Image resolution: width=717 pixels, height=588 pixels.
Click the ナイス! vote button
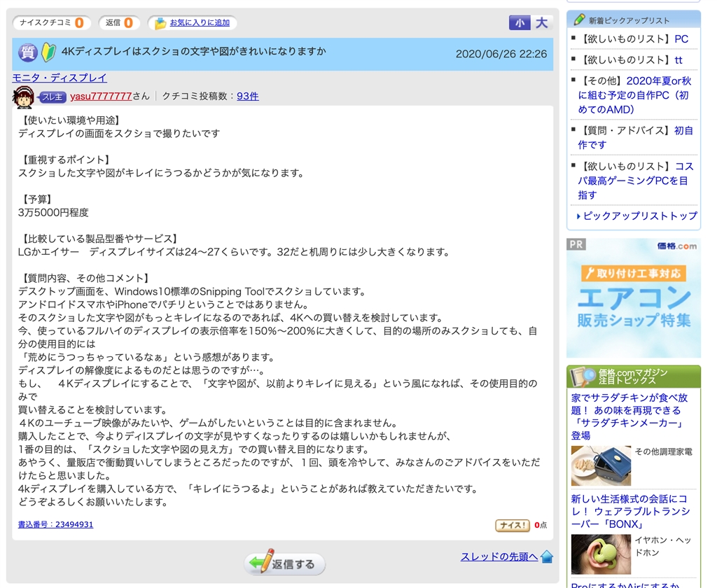tap(512, 526)
